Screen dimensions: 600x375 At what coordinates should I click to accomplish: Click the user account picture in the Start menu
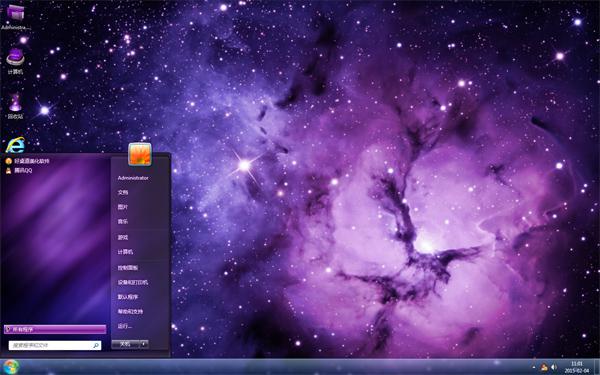coord(140,154)
